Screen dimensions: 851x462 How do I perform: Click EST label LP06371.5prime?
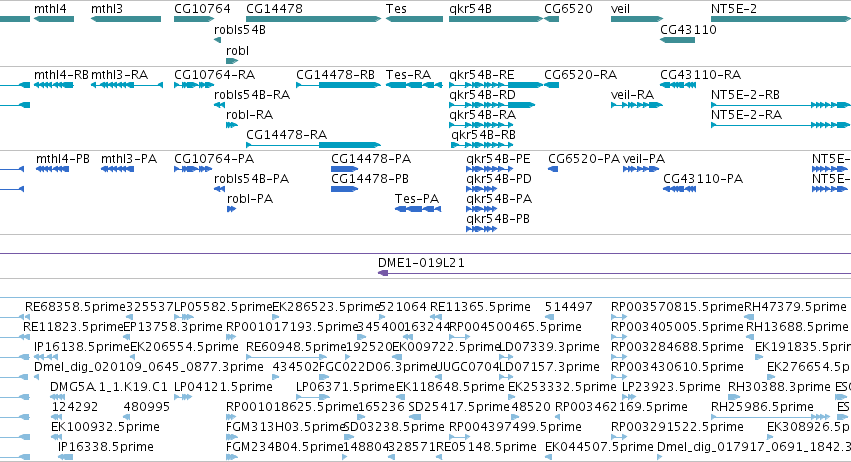pos(345,387)
